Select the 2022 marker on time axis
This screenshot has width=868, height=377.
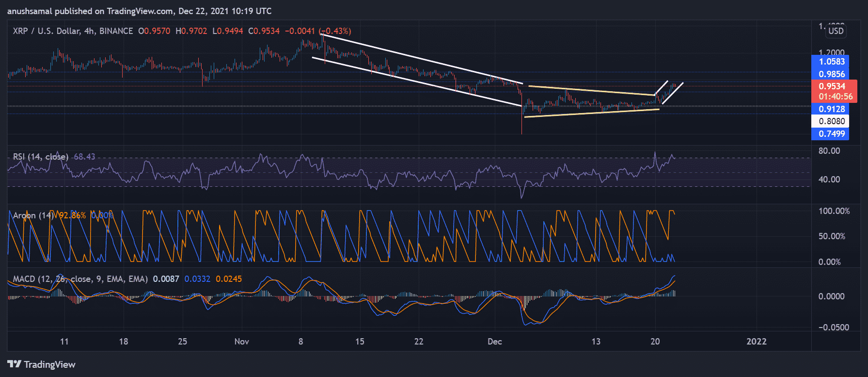pyautogui.click(x=756, y=342)
